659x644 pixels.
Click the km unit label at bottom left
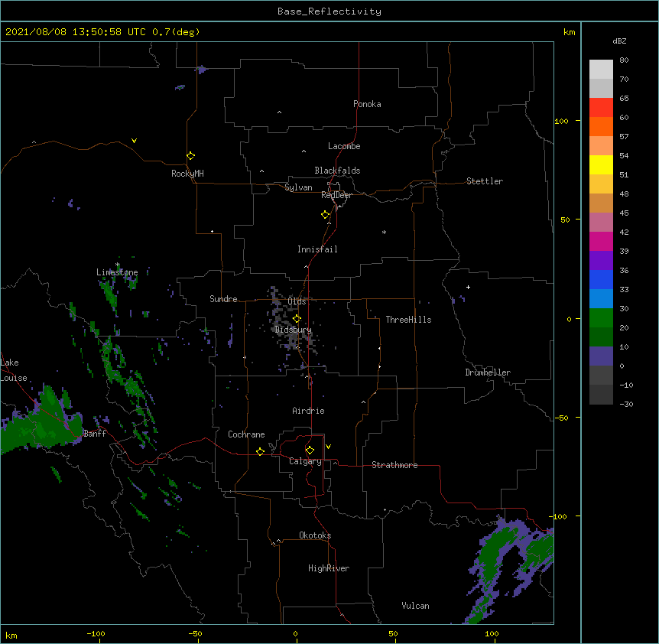click(11, 636)
